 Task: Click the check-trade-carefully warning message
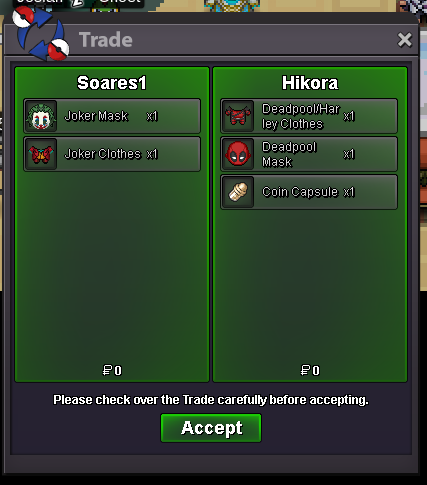(211, 400)
